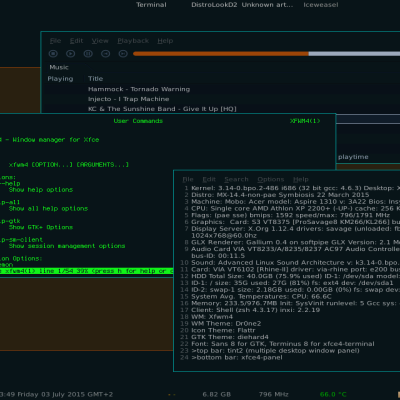
Task: Click the CPU: Single core AMD Athlon line
Action: (295, 208)
